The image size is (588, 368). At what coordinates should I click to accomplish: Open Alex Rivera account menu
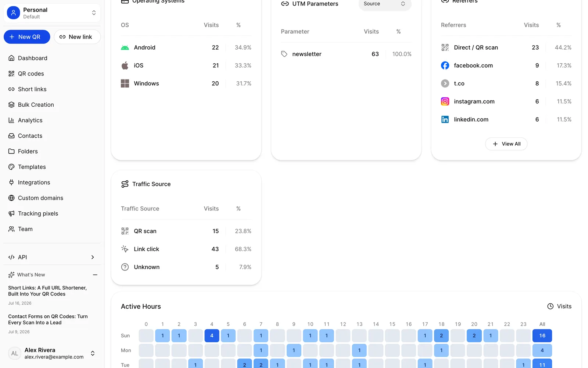[x=52, y=353]
